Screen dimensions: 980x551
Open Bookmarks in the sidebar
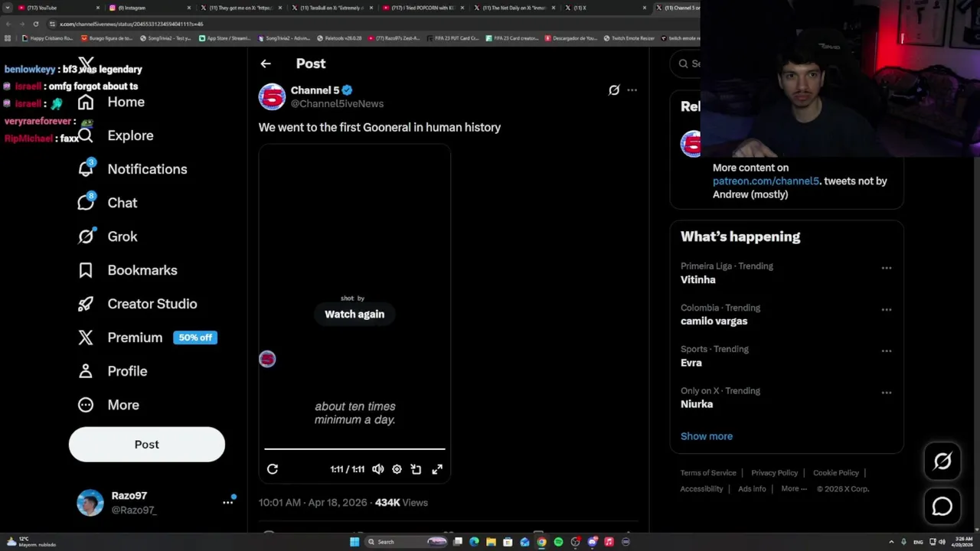click(x=127, y=270)
